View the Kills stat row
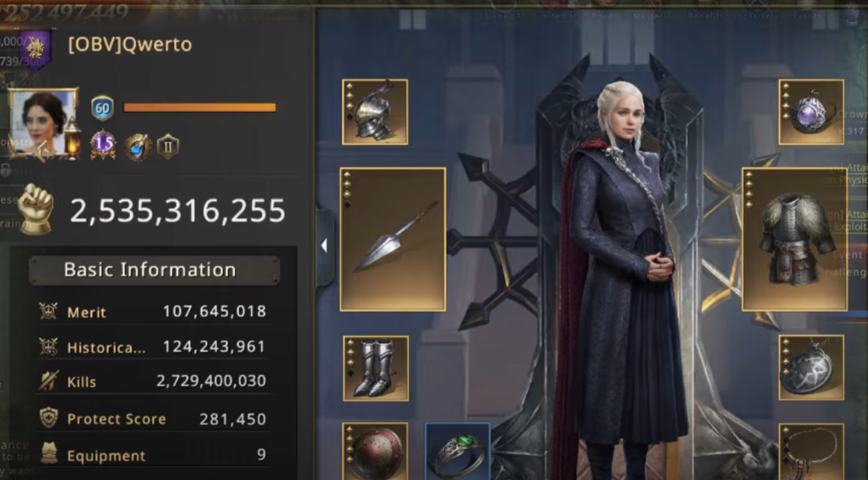This screenshot has width=868, height=480. coord(153,381)
